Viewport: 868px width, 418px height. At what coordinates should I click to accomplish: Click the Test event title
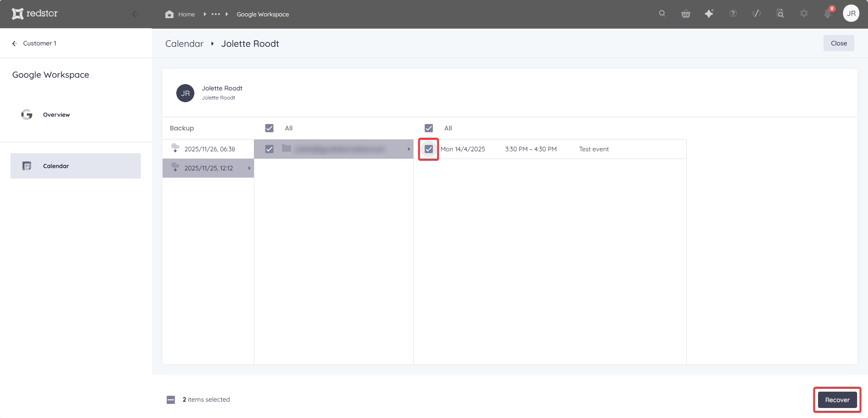click(594, 149)
